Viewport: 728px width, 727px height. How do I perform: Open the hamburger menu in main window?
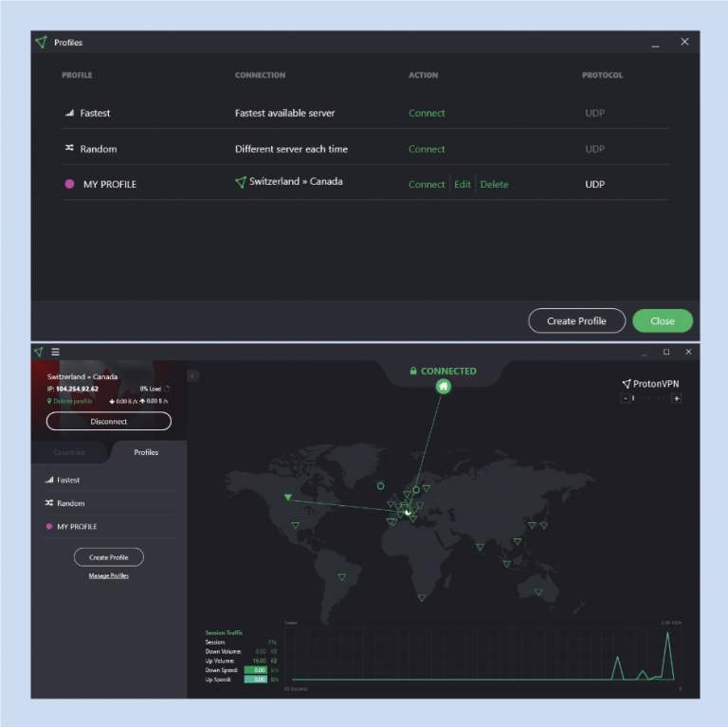(55, 352)
